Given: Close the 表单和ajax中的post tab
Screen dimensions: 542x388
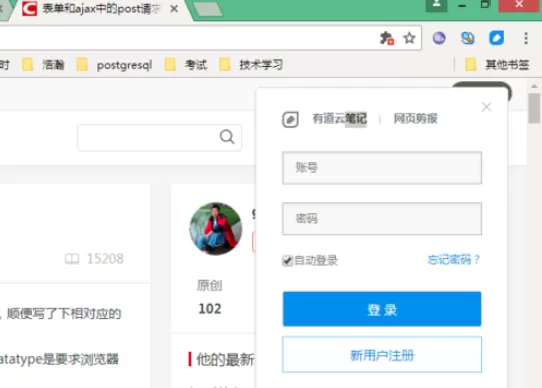Looking at the screenshot, I should [x=174, y=9].
